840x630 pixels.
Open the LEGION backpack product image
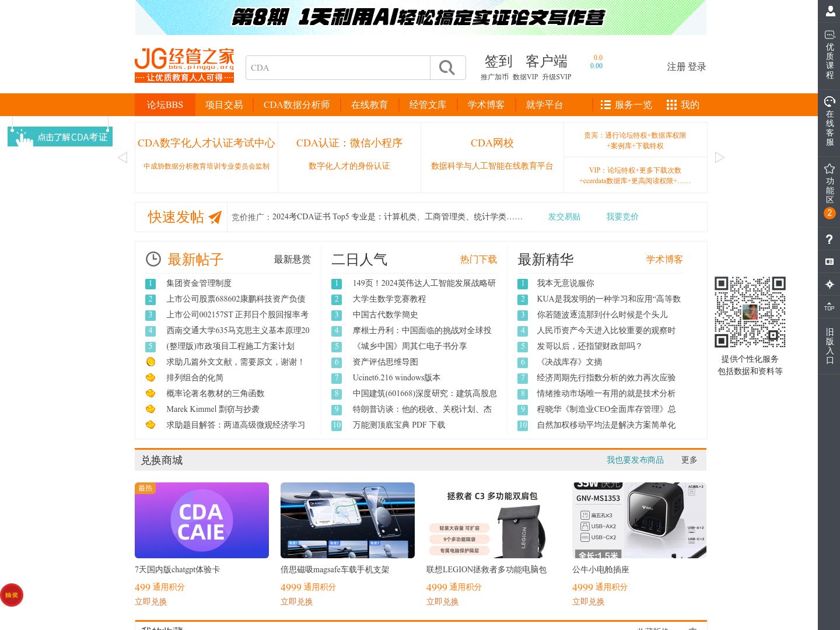[494, 520]
